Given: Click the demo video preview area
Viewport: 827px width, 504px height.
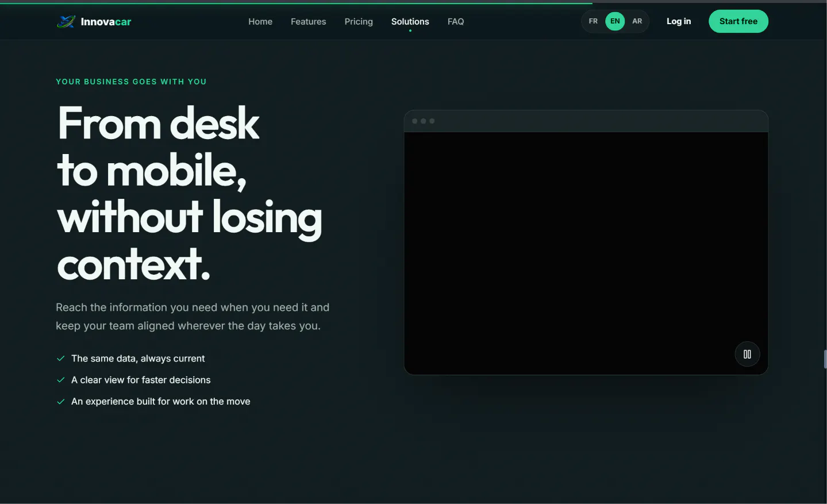Looking at the screenshot, I should tap(586, 253).
